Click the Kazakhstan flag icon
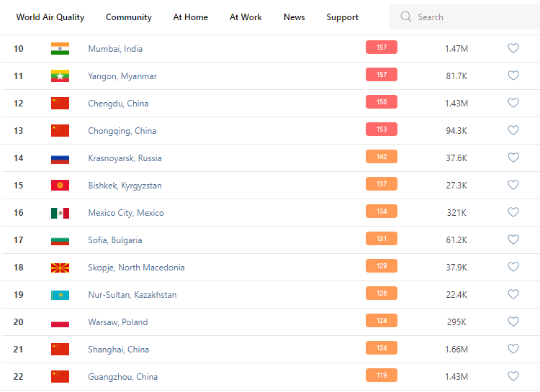 tap(60, 295)
